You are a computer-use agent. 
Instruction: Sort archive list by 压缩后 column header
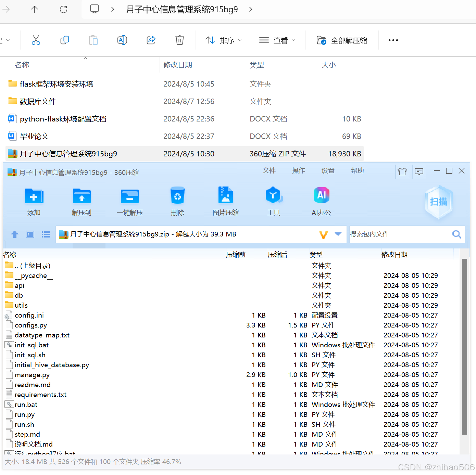[277, 255]
